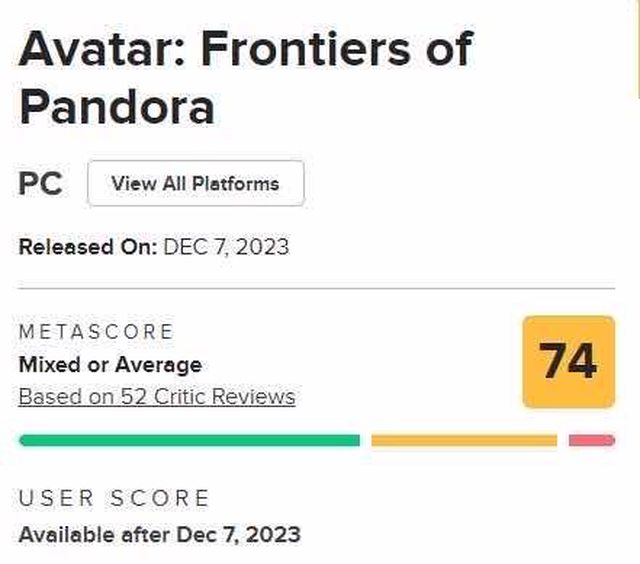Image resolution: width=640 pixels, height=564 pixels.
Task: Click the PC platform label
Action: 40,185
